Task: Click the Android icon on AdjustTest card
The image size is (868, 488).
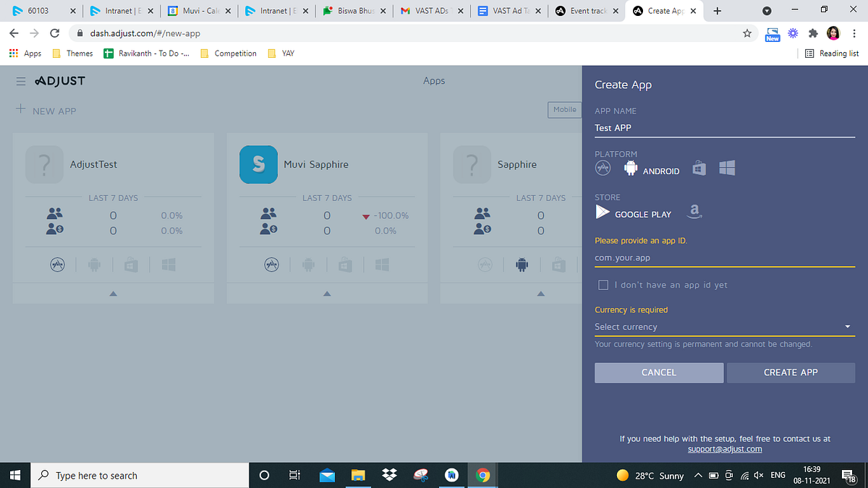Action: coord(93,265)
